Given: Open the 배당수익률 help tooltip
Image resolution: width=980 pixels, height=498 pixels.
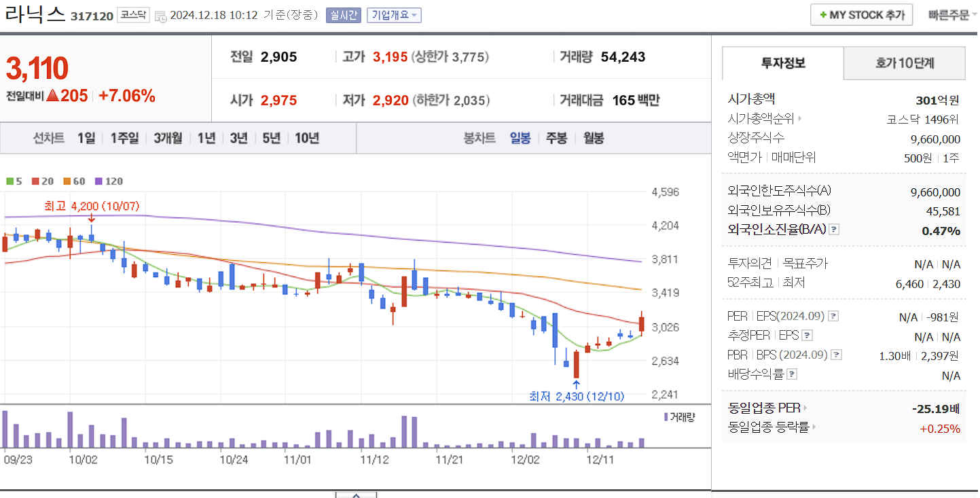Looking at the screenshot, I should [x=792, y=375].
